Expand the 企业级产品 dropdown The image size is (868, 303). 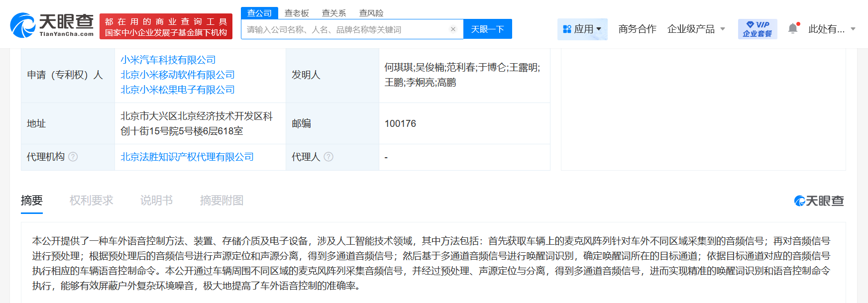[x=696, y=29]
